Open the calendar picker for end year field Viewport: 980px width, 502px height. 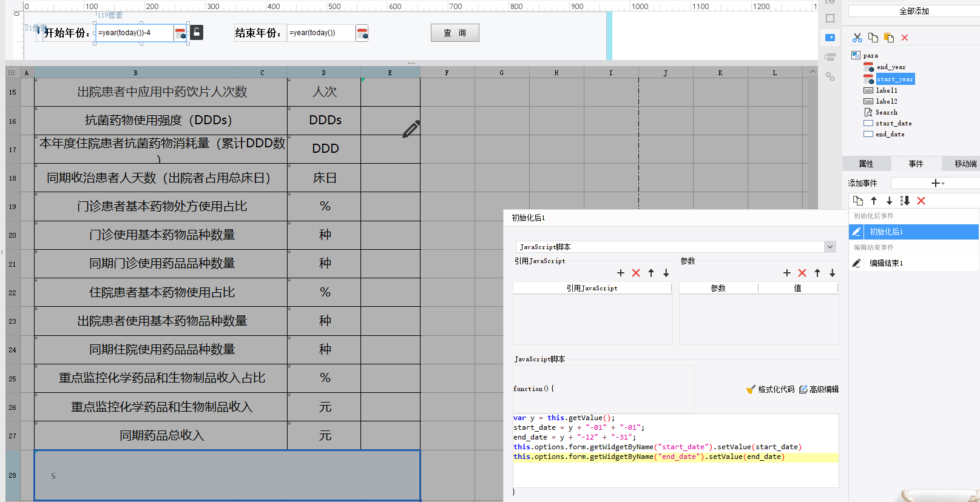tap(362, 33)
